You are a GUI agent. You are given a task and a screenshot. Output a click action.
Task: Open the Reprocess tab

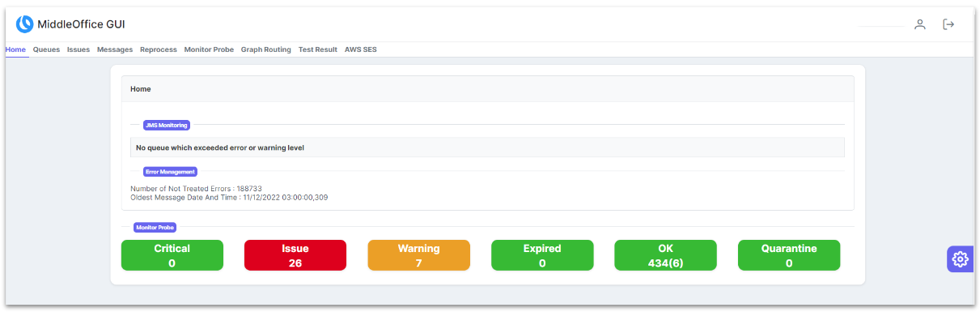click(159, 49)
